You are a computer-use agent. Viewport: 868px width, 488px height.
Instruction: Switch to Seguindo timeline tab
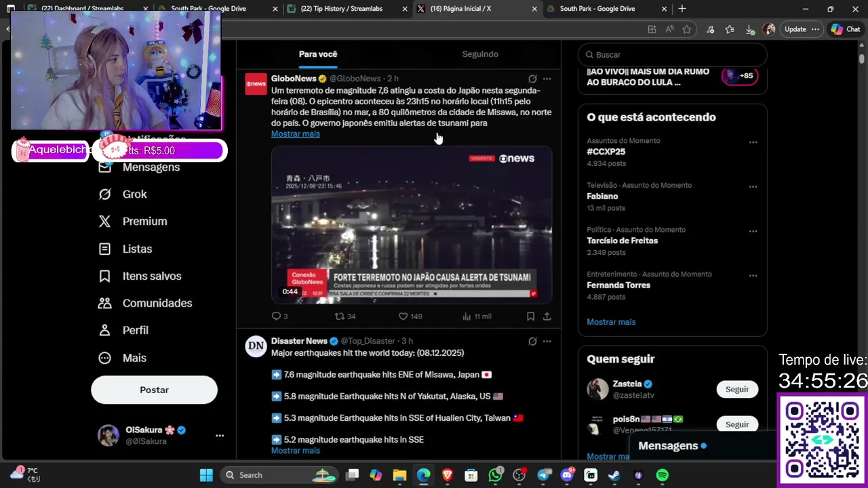pyautogui.click(x=480, y=54)
